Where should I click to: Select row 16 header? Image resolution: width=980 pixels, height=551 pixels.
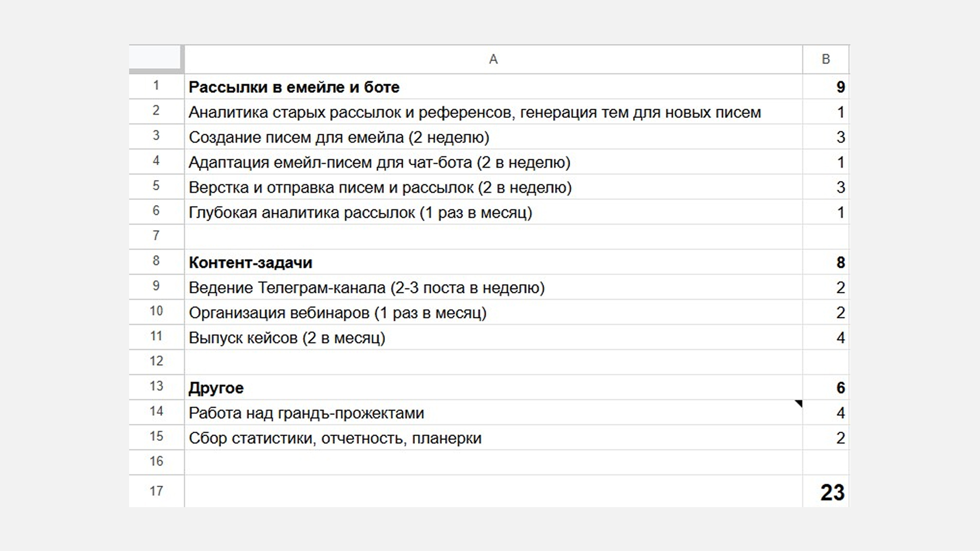pyautogui.click(x=156, y=462)
